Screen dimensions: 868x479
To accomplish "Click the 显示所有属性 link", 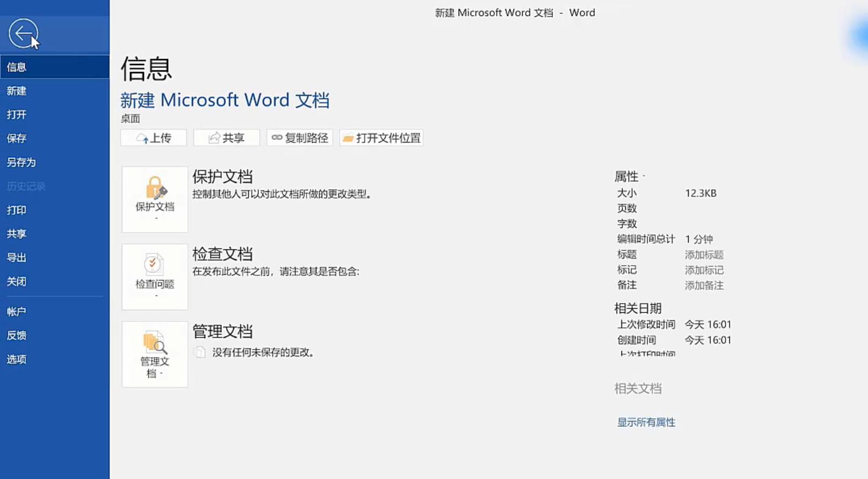I will (x=646, y=422).
